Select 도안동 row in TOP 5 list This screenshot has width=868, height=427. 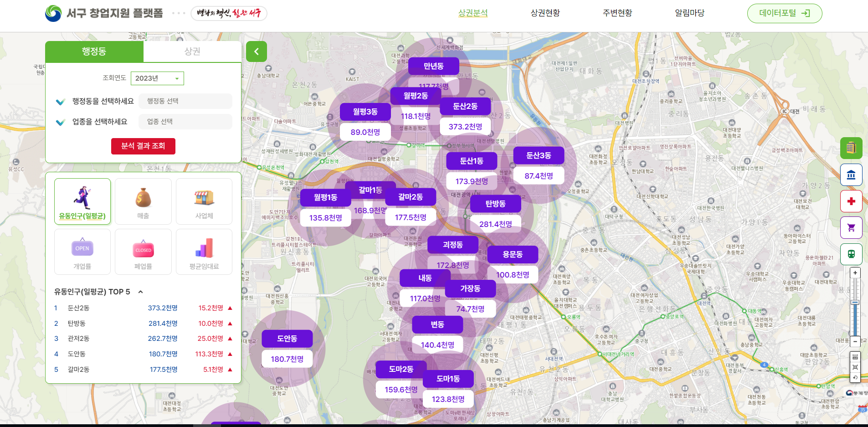coord(143,354)
